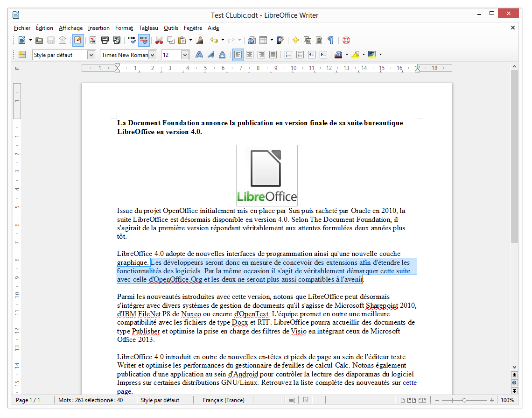This screenshot has width=532, height=418.
Task: Select the Format Paintbrush tool
Action: coord(199,40)
